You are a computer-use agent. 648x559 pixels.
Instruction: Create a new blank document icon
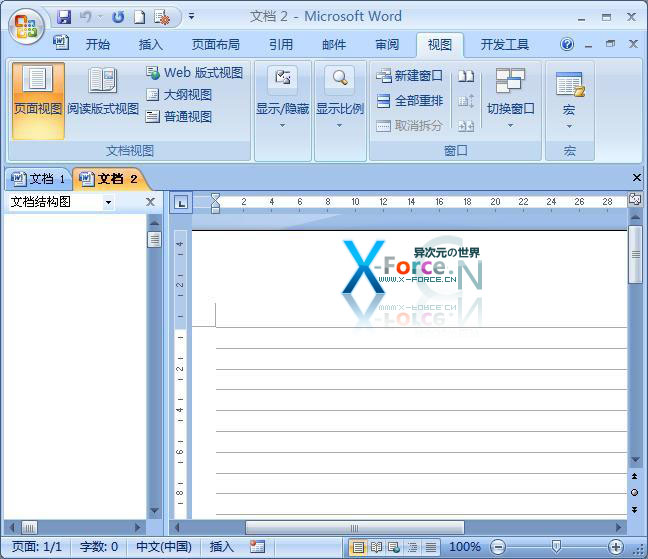click(140, 17)
